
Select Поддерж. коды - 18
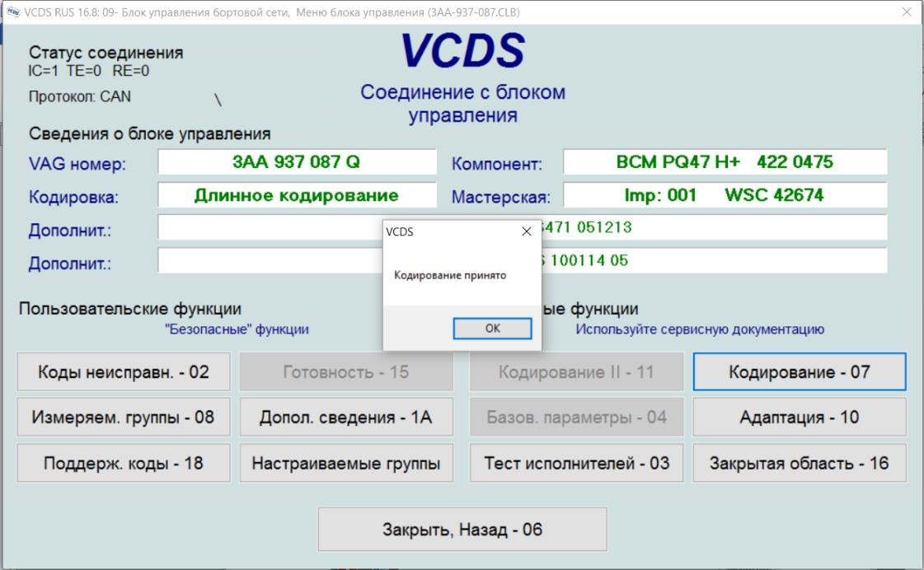[x=123, y=463]
